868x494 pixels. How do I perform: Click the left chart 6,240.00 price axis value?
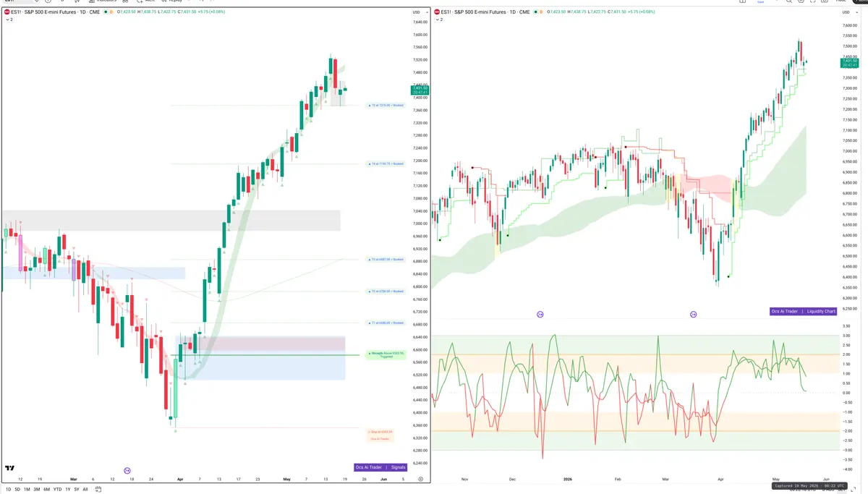[420, 463]
